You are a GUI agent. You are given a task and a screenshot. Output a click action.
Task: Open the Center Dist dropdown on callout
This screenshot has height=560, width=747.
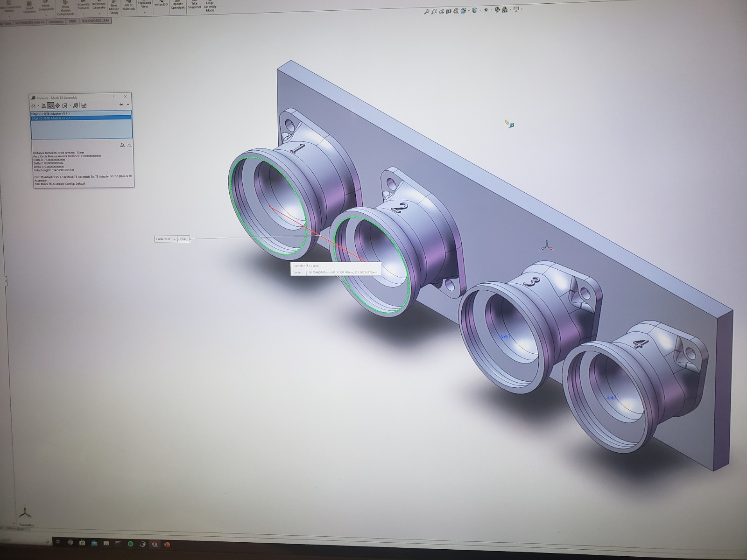pos(174,239)
